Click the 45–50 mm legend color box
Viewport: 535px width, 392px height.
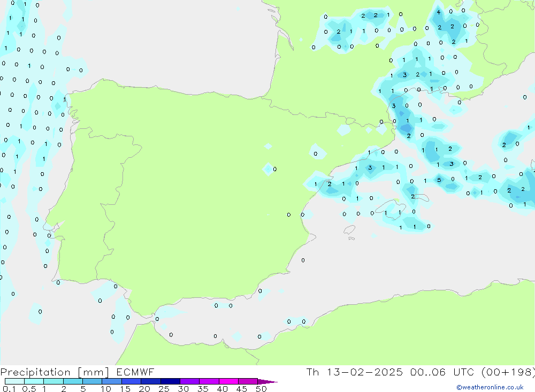(x=248, y=381)
